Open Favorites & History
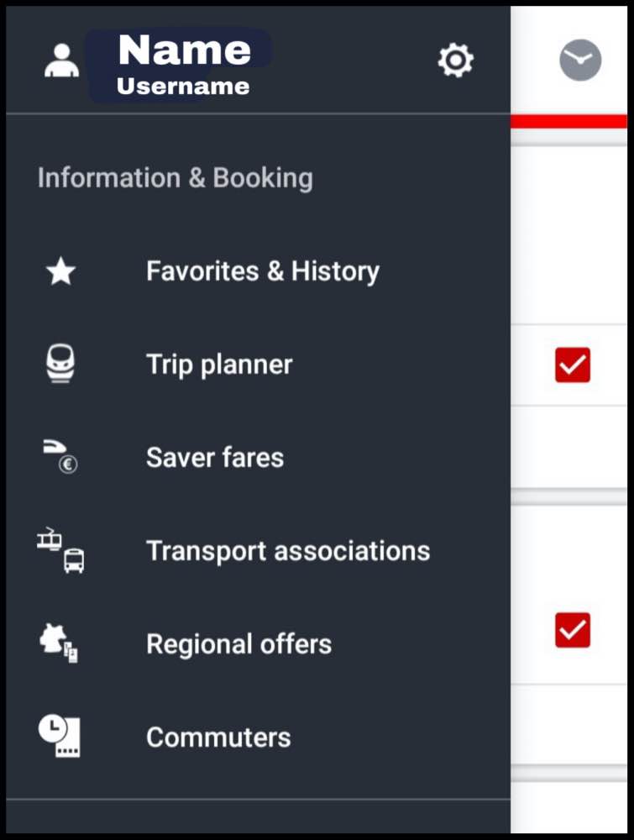634x840 pixels. [x=263, y=271]
